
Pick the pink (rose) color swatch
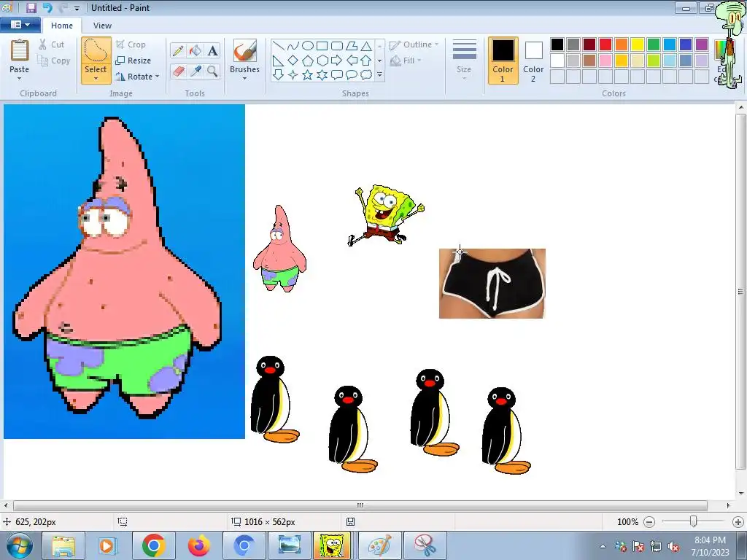pos(605,61)
